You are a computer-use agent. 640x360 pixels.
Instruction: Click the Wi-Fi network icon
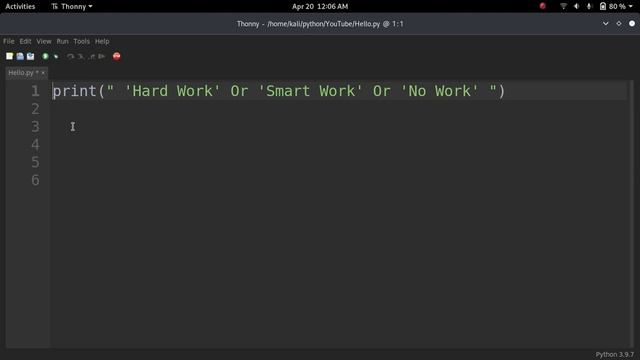pos(563,6)
